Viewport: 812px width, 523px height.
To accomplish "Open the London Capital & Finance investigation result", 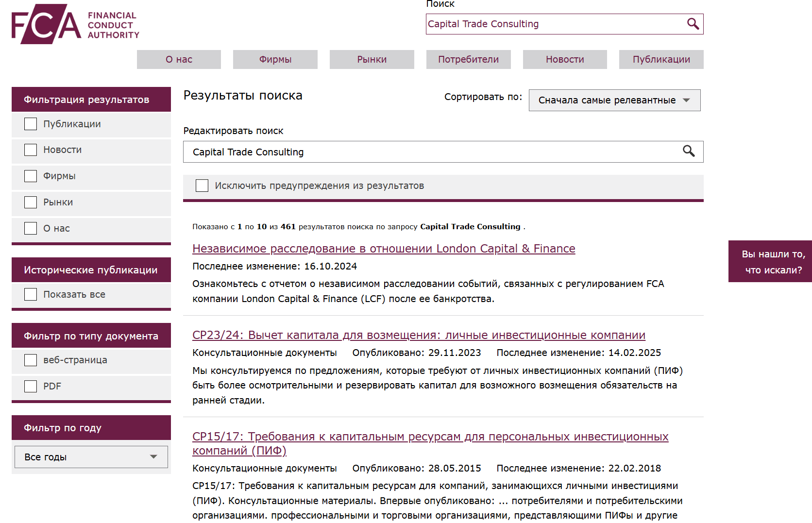I will pos(384,249).
